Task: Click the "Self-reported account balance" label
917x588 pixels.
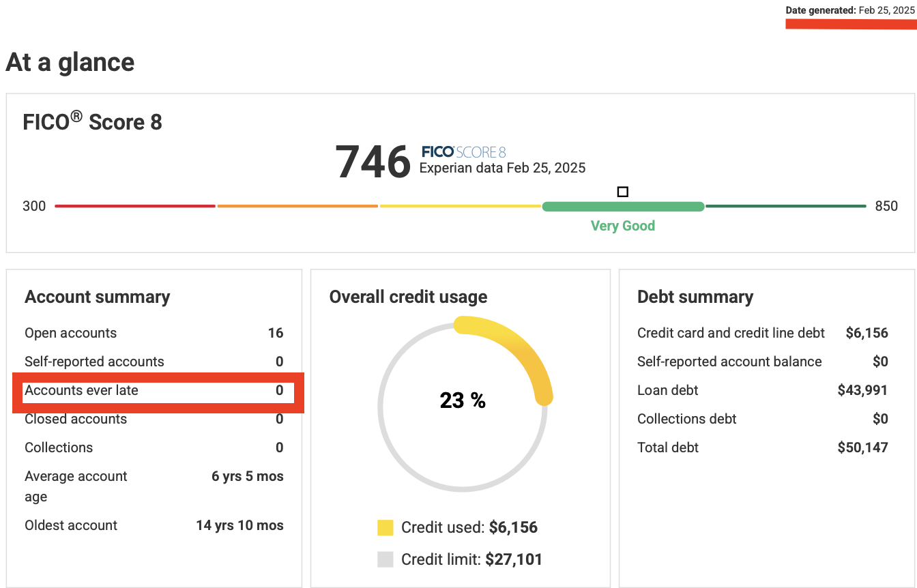Action: coord(729,362)
